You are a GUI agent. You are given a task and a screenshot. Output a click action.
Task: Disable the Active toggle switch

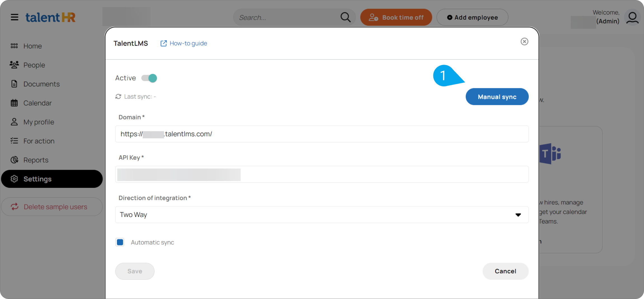[x=149, y=78]
